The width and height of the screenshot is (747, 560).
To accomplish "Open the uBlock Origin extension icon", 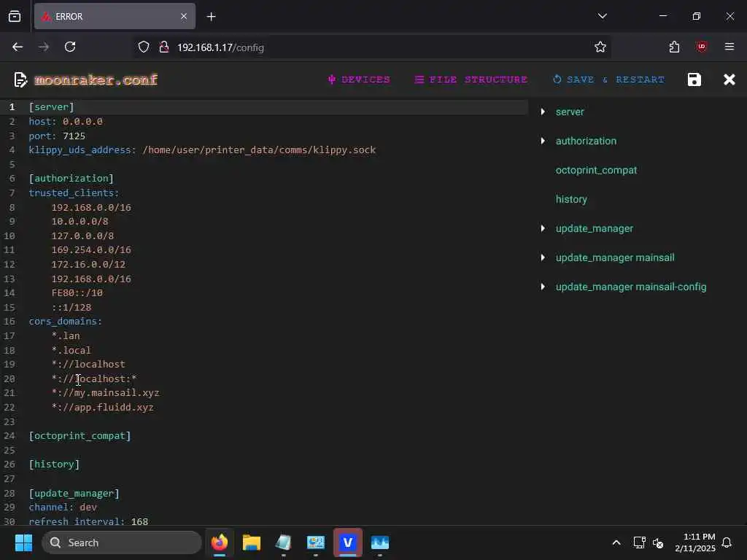I will click(x=701, y=47).
